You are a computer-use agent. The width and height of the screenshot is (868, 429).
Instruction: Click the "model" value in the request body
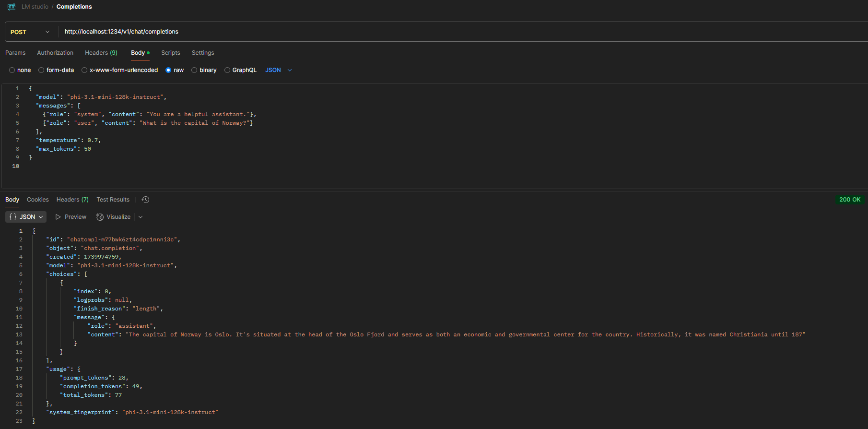(115, 97)
